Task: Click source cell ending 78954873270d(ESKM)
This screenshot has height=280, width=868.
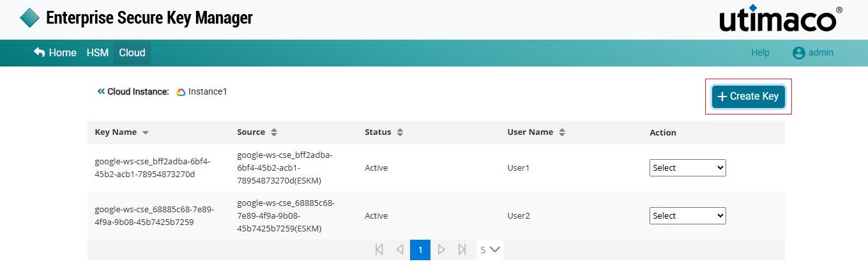Action: click(x=285, y=167)
